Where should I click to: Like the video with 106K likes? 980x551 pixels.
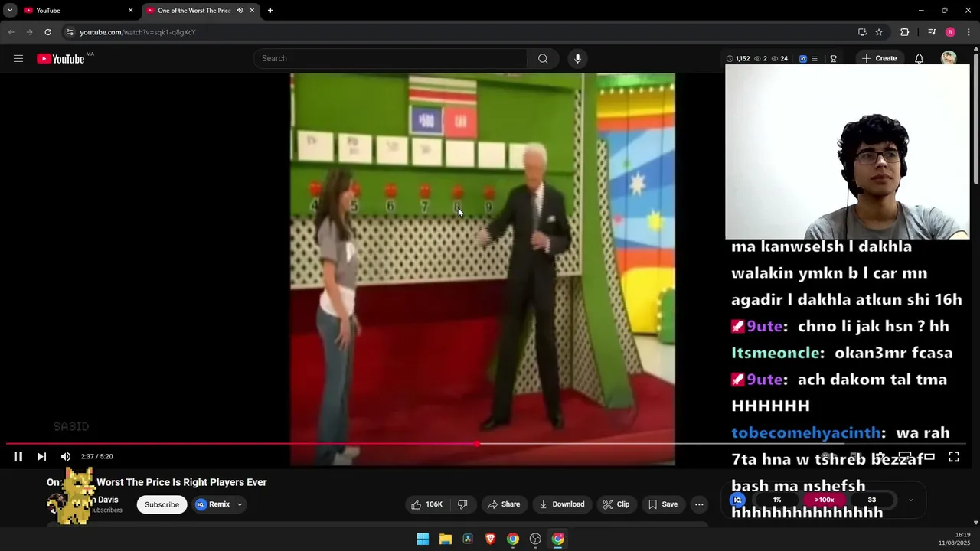coord(426,504)
